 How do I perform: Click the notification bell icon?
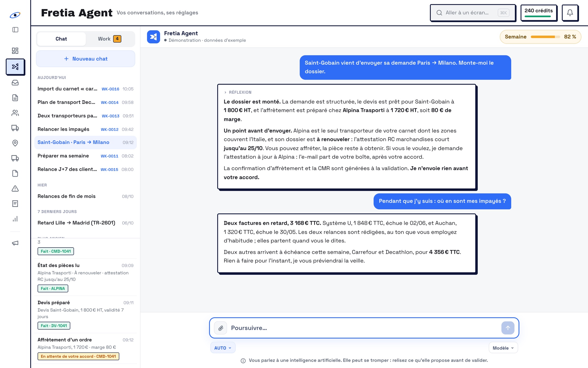point(570,13)
